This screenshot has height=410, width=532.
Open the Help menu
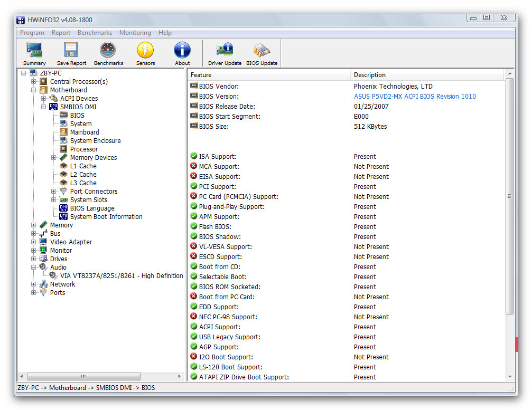165,33
